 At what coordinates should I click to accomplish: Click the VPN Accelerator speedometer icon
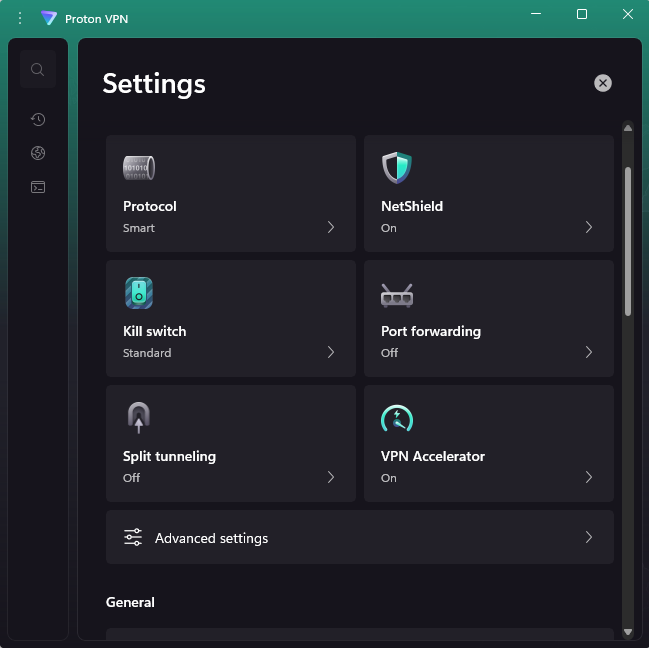(x=397, y=418)
